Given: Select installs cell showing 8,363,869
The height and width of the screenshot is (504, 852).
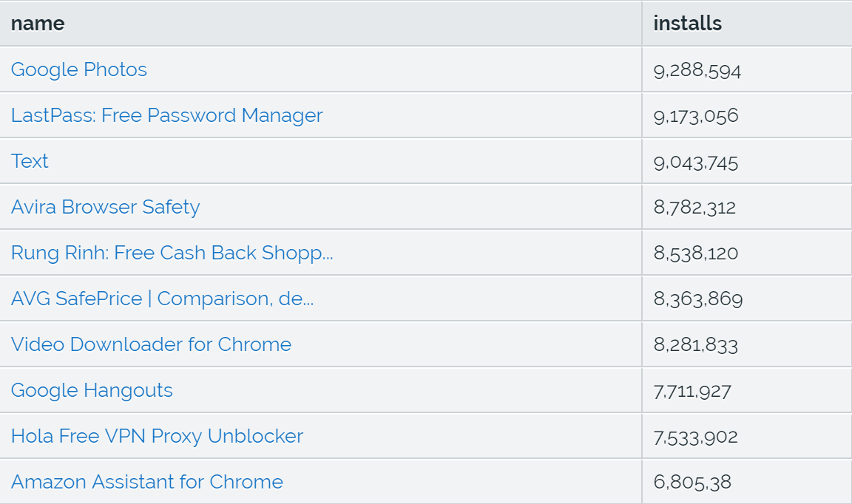Looking at the screenshot, I should tap(746, 298).
